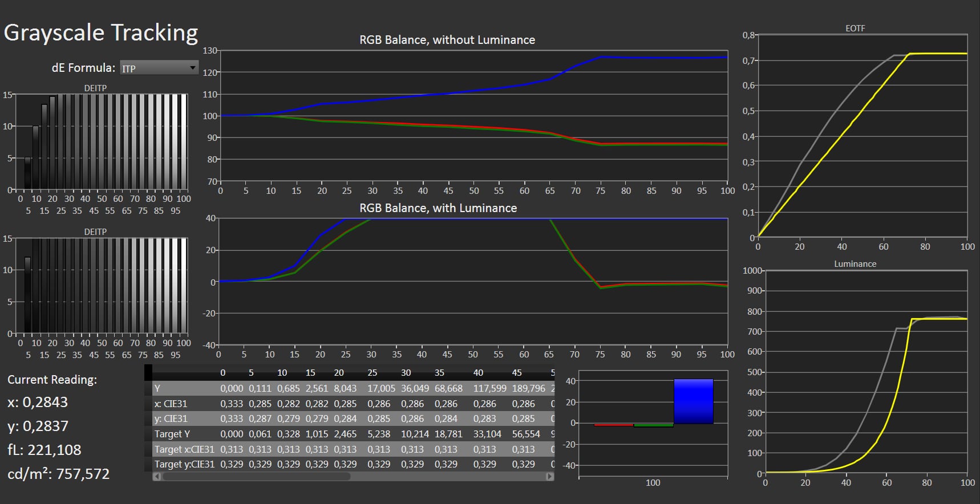Click the horizontal scrollbar thumb under the table
The width and height of the screenshot is (980, 504).
tap(257, 477)
